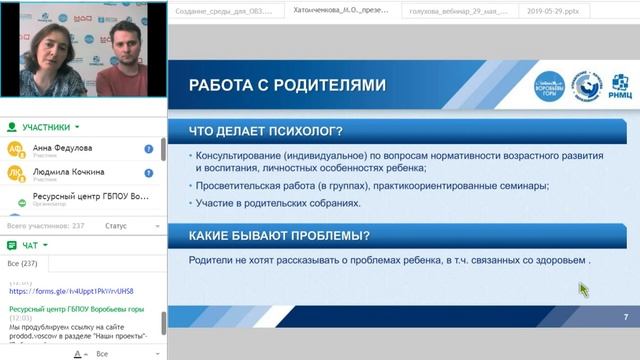The image size is (640, 360).
Task: Click Людмила Кочкина's avatar
Action: click(16, 173)
